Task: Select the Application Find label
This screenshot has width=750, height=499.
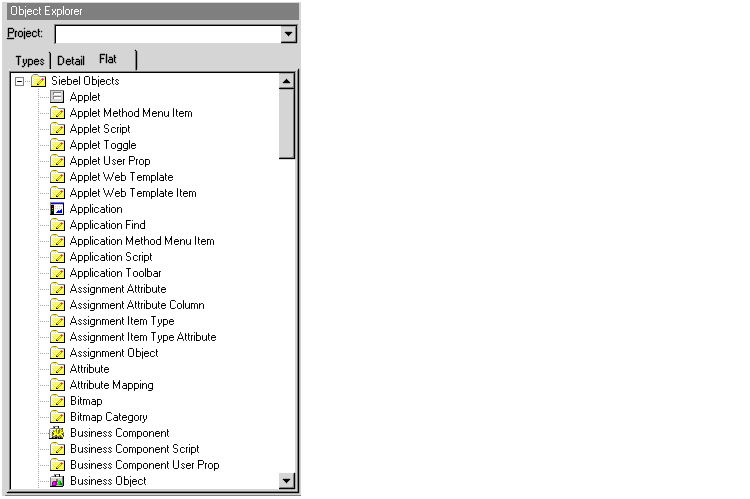Action: 108,225
